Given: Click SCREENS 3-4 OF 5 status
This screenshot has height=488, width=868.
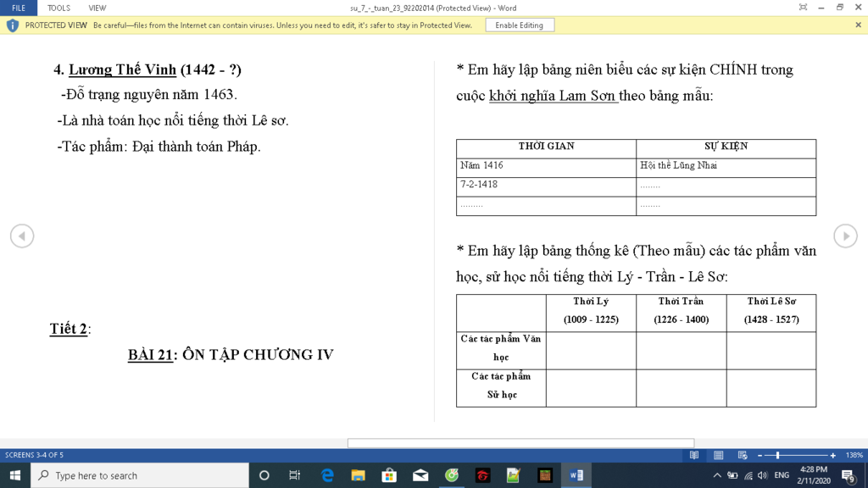Looking at the screenshot, I should (34, 455).
